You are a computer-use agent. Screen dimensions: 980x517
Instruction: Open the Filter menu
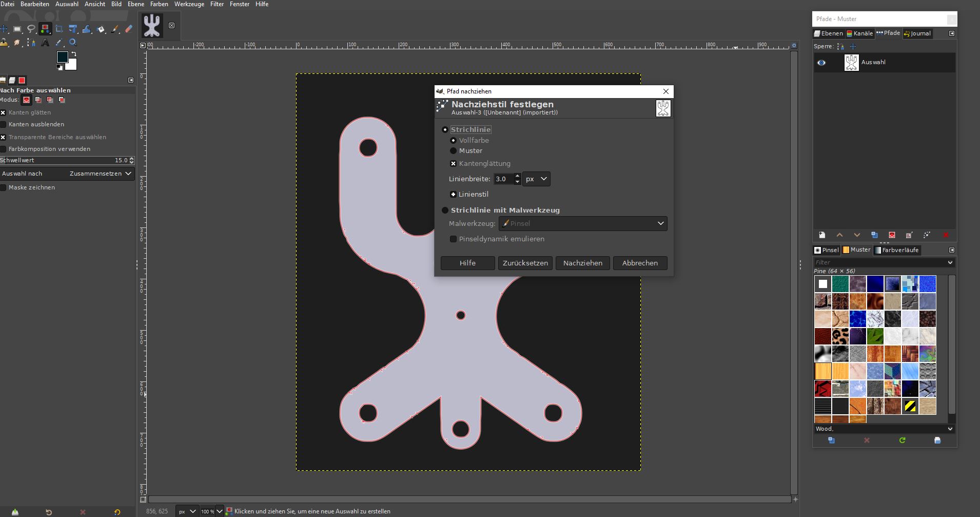tap(217, 4)
